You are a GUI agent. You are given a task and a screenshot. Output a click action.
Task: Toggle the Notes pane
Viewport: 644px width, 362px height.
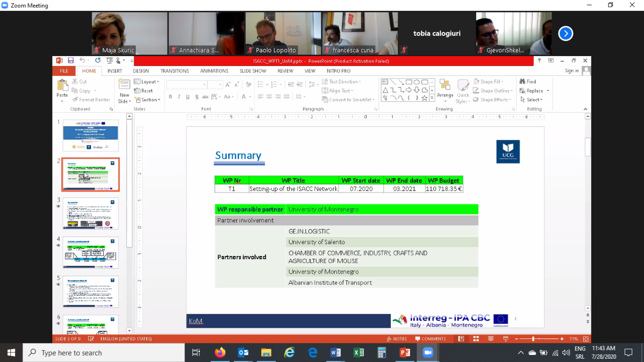click(x=397, y=339)
